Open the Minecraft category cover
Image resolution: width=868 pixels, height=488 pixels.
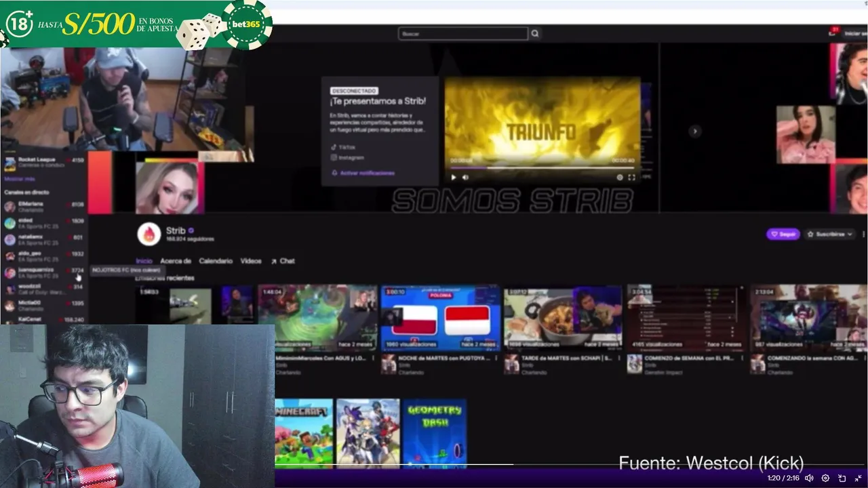304,434
